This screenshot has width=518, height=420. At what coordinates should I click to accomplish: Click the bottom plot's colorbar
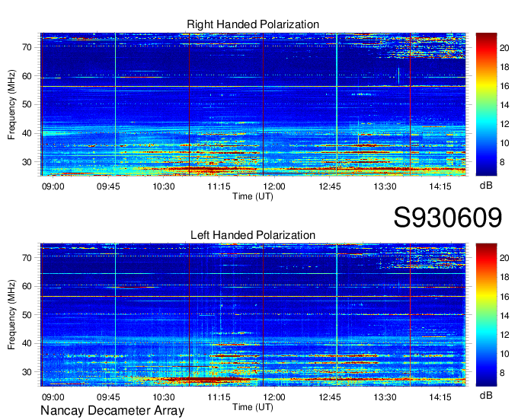486,315
